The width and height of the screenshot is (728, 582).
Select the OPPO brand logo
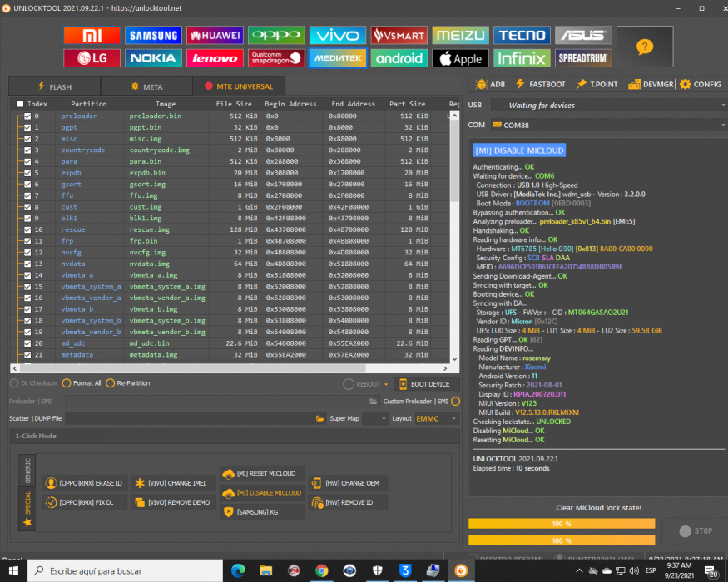coord(276,36)
